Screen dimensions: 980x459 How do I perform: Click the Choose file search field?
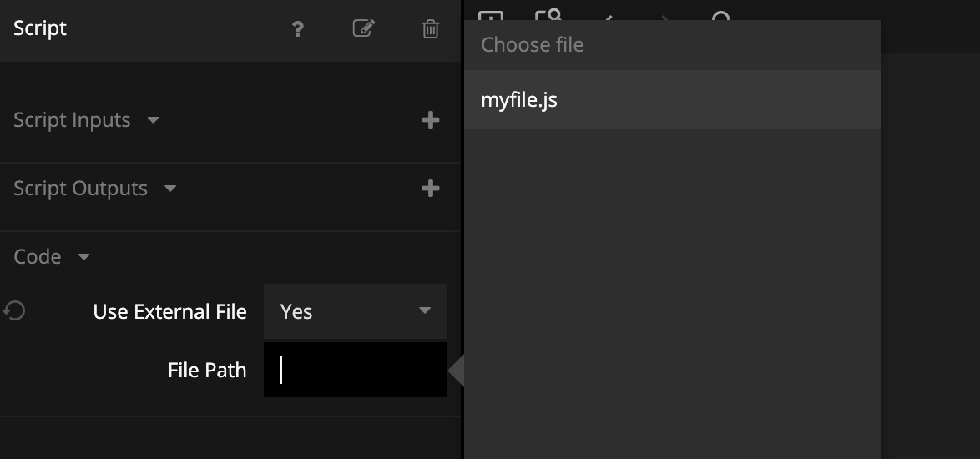coord(672,45)
